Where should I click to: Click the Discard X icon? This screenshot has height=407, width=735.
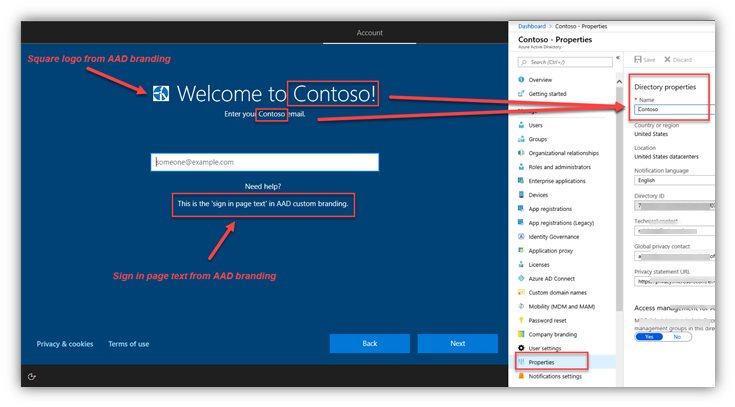coord(667,60)
